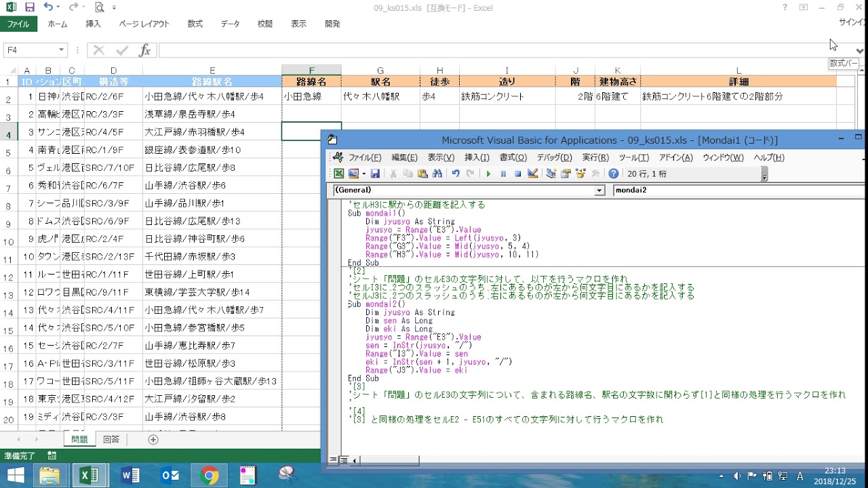Viewport: 868px width, 488px height.
Task: Expand the (General) object dropdown
Action: point(599,190)
